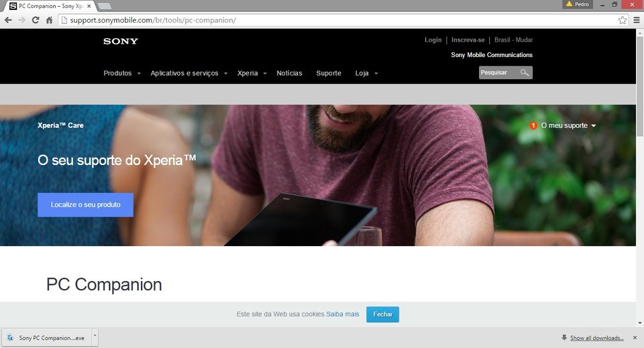Click the page vertical scrollbar thumb
The width and height of the screenshot is (644, 348).
point(640,87)
